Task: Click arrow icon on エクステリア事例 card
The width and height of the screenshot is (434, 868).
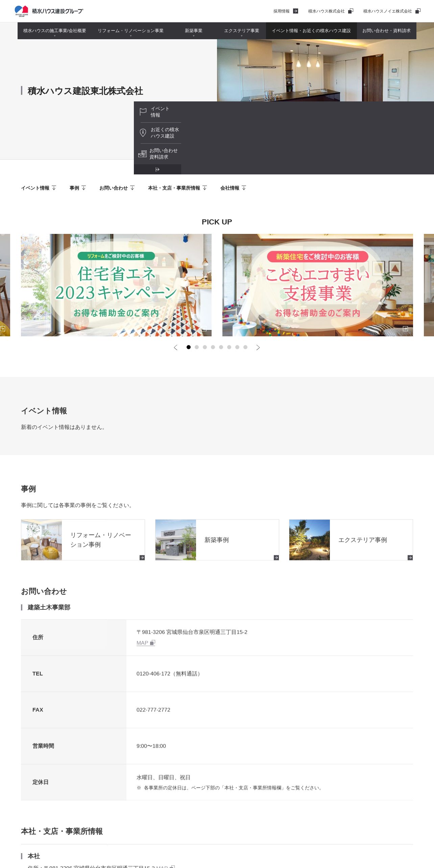Action: 410,558
